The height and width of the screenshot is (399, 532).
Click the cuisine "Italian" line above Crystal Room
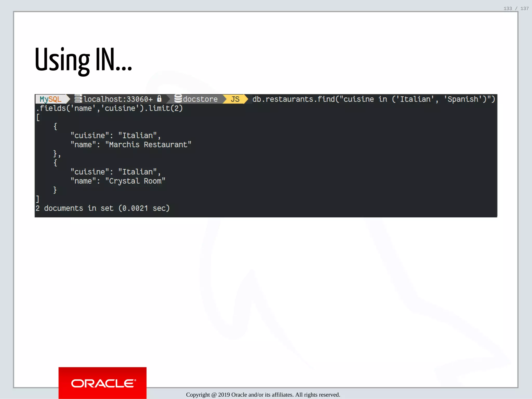click(116, 172)
